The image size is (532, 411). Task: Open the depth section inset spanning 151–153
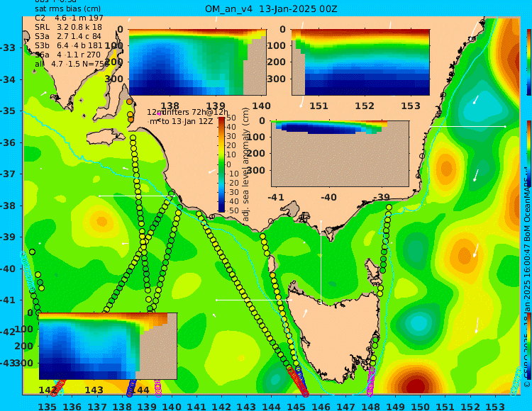click(360, 62)
